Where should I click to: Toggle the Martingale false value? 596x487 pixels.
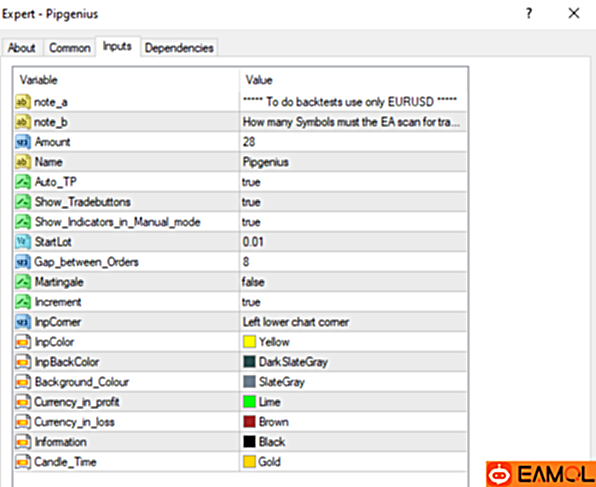(353, 282)
